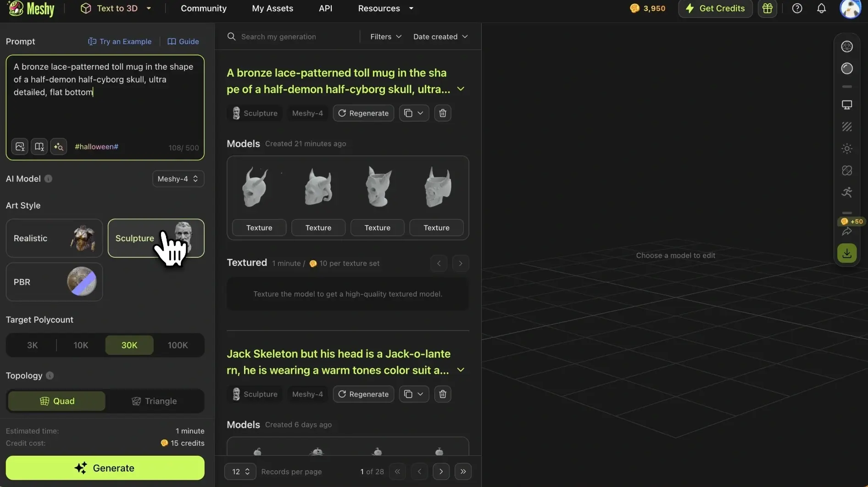Expand the Jack Skeleton prompt text

tap(461, 370)
